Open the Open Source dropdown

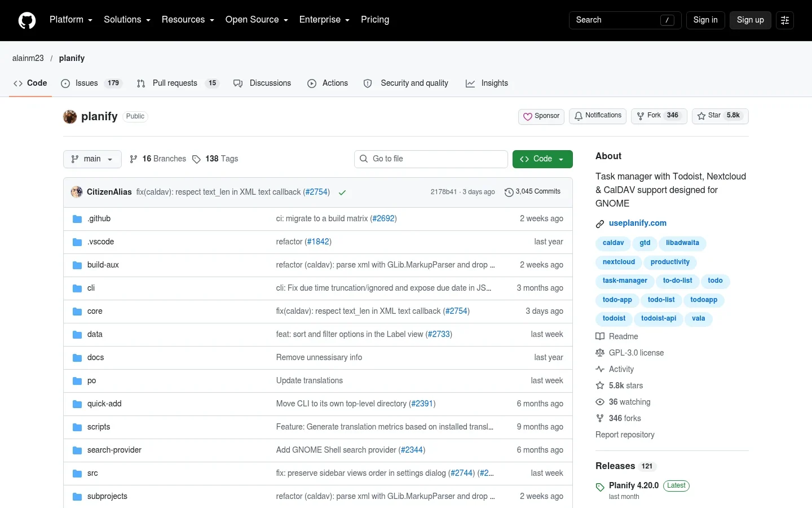(x=257, y=20)
